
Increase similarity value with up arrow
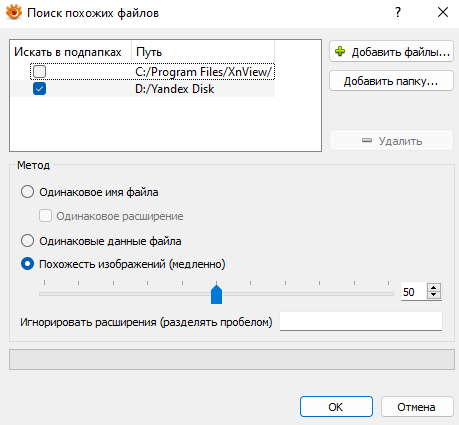pos(434,288)
